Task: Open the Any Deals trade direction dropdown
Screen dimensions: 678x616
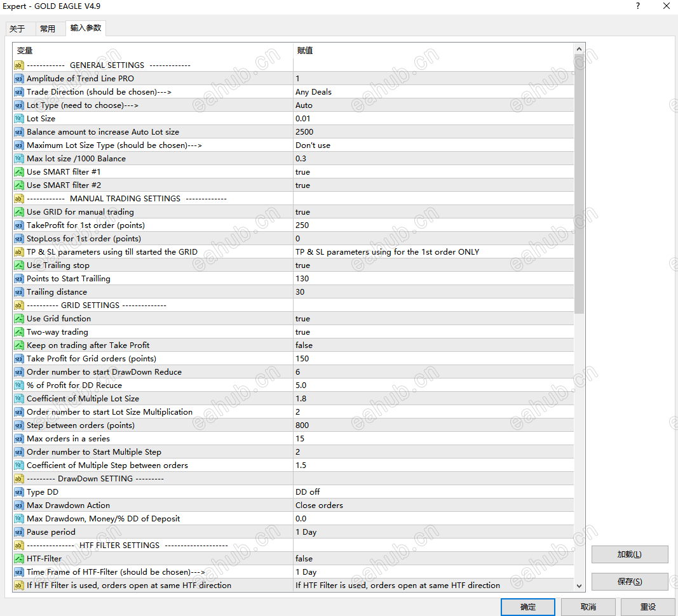Action: tap(434, 92)
